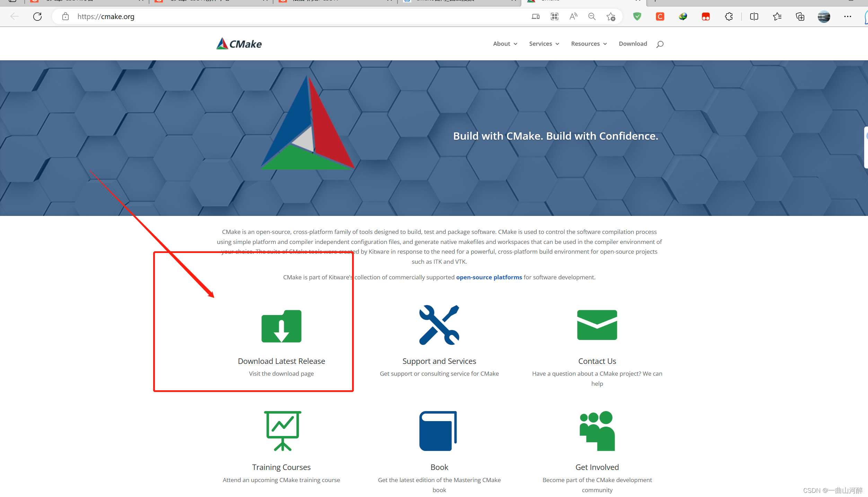This screenshot has width=868, height=497.
Task: Follow the open-source platforms link
Action: click(x=489, y=277)
